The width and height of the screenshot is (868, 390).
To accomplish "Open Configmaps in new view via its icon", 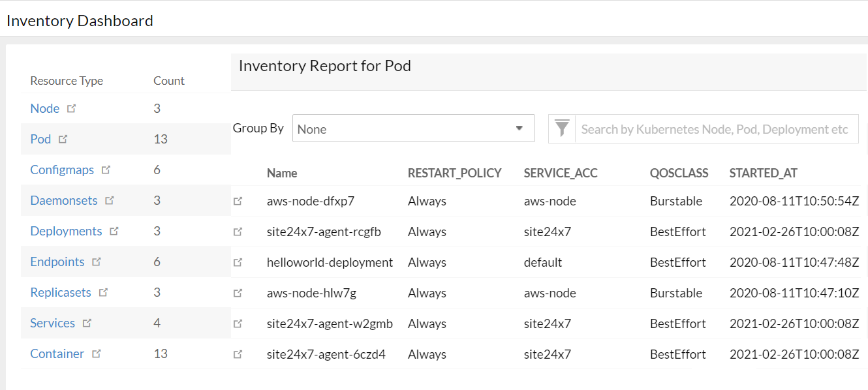I will coord(107,168).
